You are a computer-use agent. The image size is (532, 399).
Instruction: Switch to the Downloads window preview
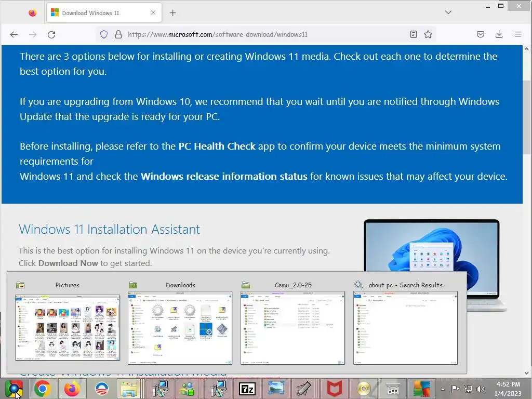(x=180, y=328)
